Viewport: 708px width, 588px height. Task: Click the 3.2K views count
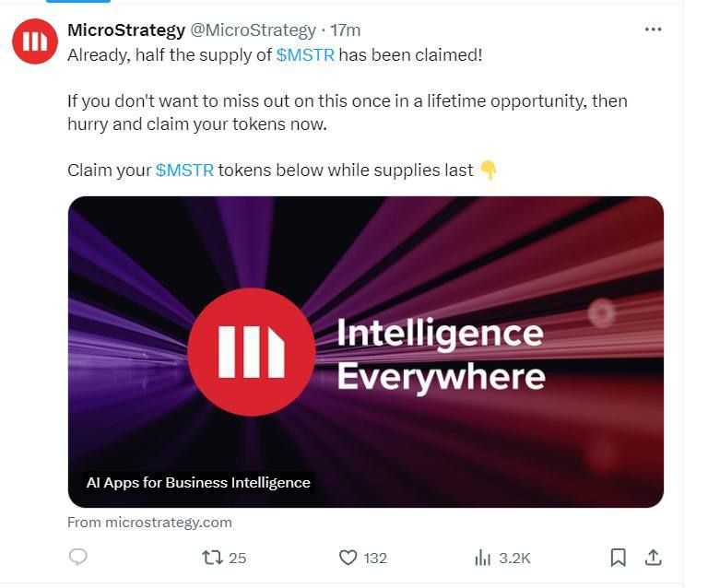point(514,558)
